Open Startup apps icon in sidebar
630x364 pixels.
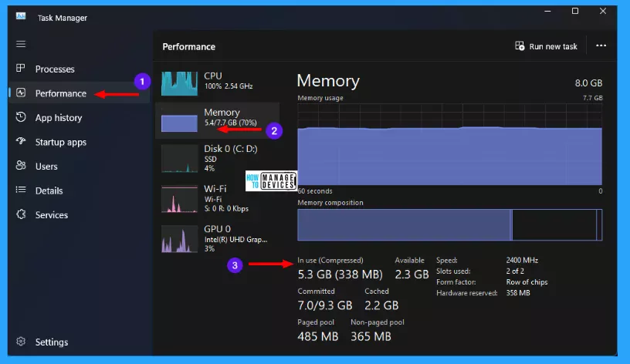click(x=21, y=142)
